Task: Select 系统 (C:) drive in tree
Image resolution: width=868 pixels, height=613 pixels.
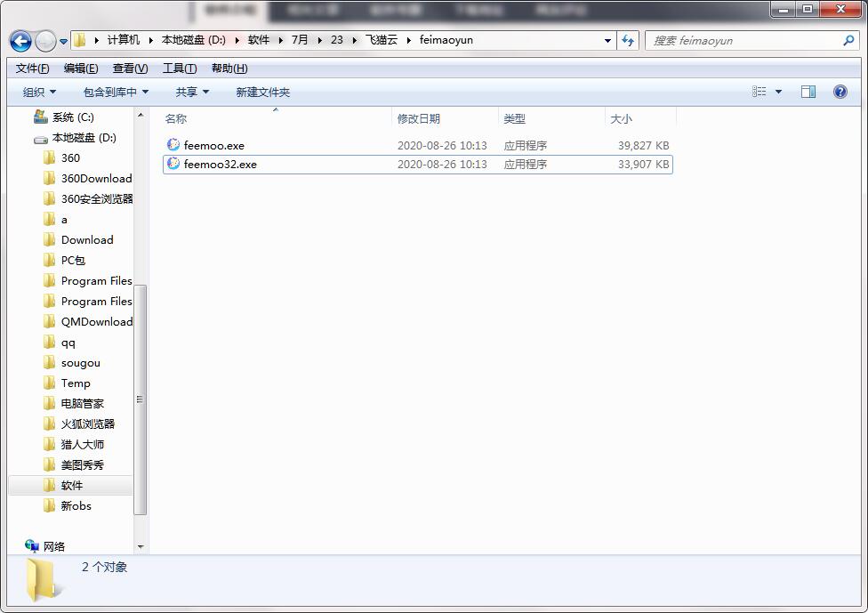Action: (x=73, y=117)
